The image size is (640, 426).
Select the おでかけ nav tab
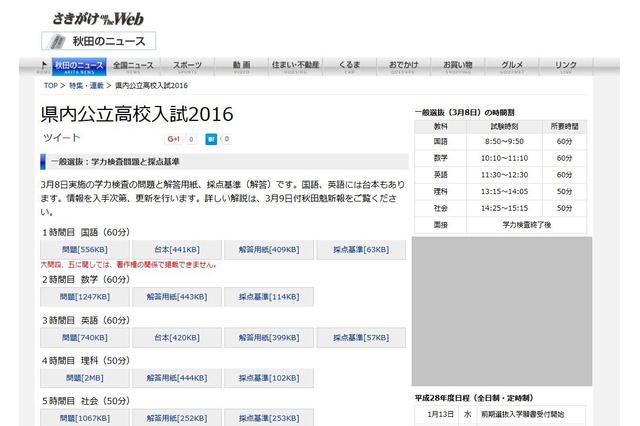403,67
